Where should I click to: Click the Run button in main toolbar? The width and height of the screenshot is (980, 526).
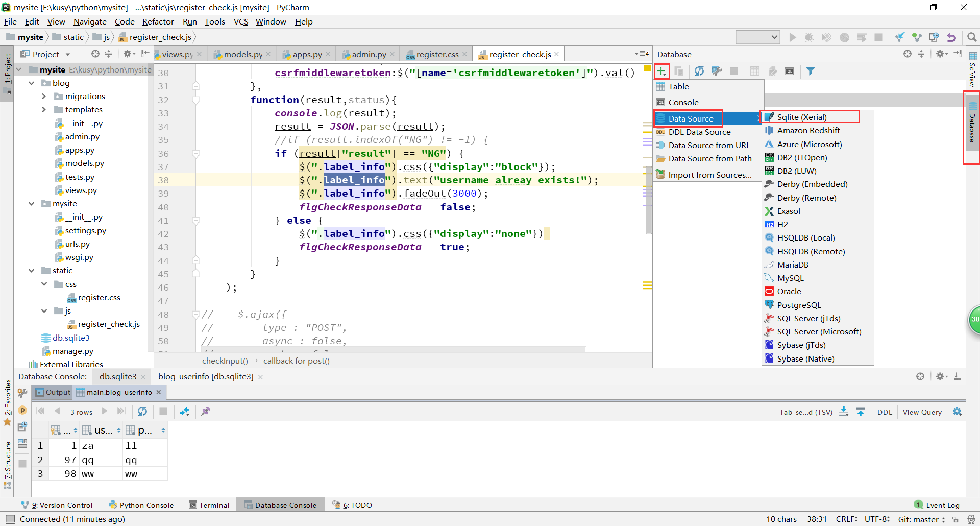pos(793,37)
